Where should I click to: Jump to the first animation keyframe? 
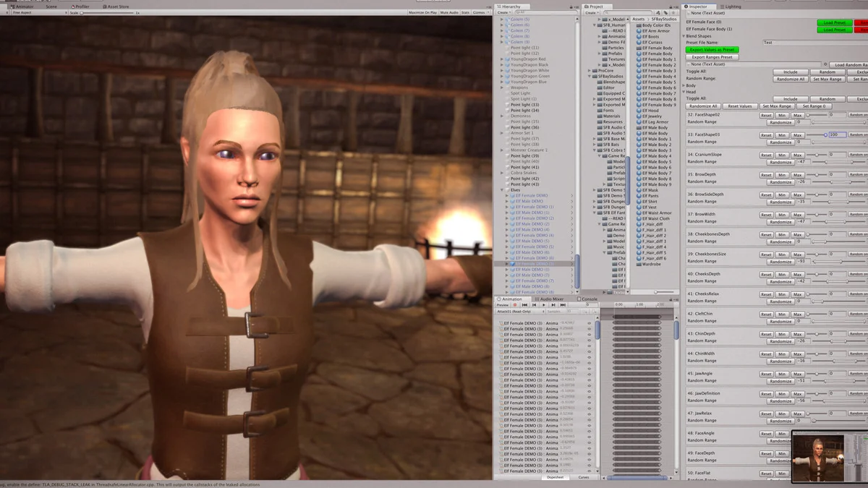(524, 305)
